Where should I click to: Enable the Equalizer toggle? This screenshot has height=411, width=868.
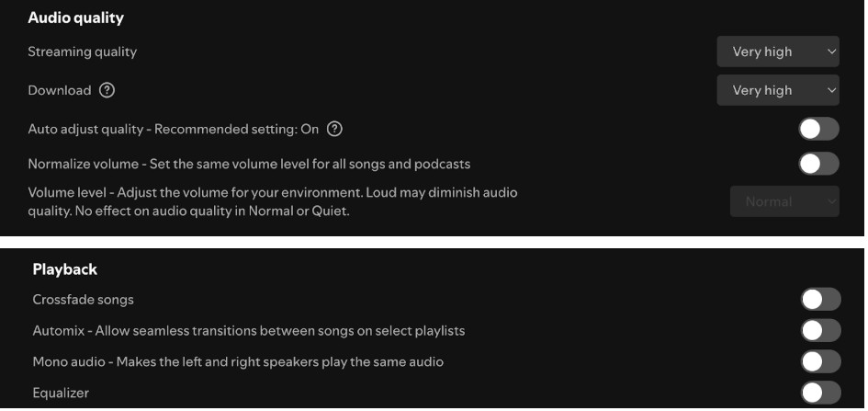[x=820, y=394]
